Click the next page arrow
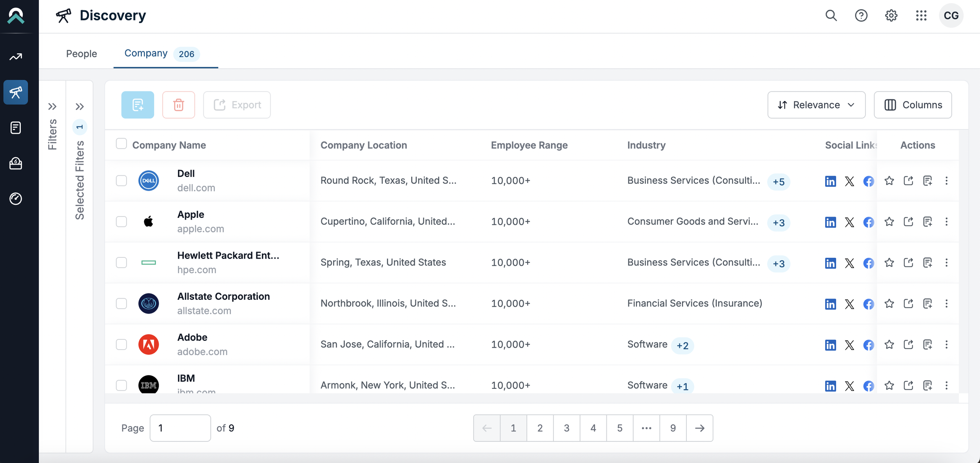The width and height of the screenshot is (980, 463). point(700,428)
